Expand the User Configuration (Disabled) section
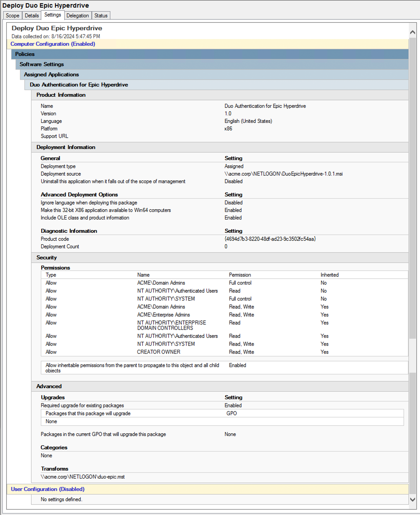The height and width of the screenshot is (515, 420). pos(47,489)
